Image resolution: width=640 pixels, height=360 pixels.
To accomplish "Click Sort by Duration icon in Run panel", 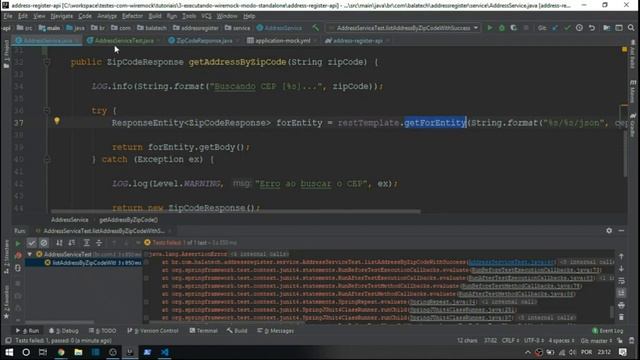I will 72,243.
